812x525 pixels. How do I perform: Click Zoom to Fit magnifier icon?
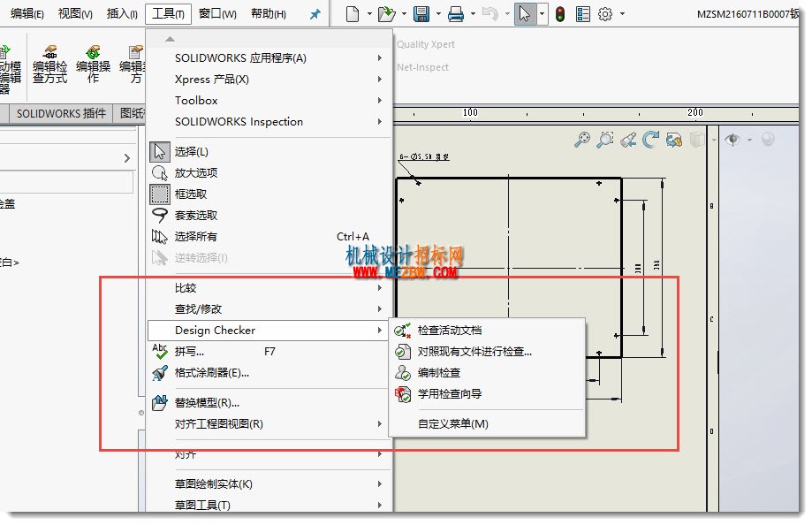click(582, 140)
